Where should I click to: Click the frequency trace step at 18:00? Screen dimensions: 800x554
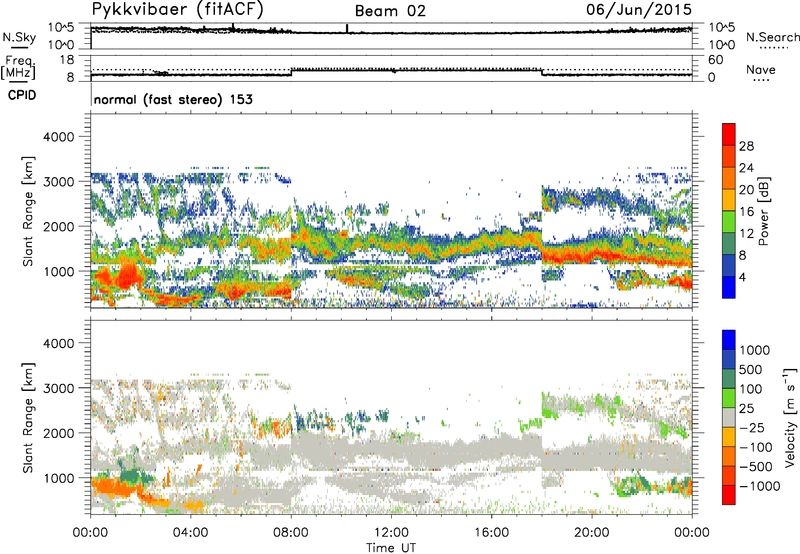point(542,72)
